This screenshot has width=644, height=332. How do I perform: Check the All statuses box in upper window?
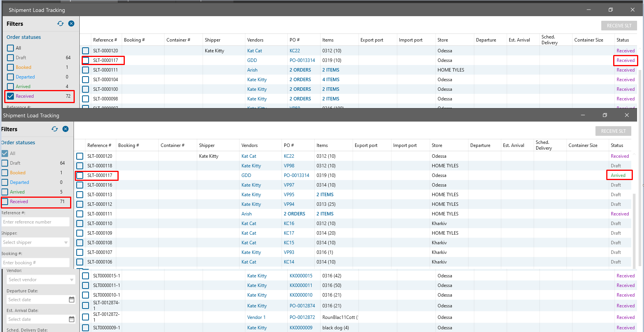tap(10, 48)
